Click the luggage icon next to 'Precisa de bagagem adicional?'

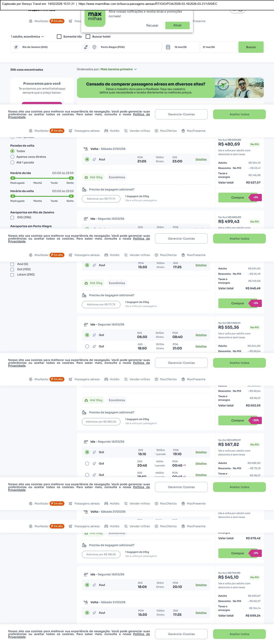[84, 189]
